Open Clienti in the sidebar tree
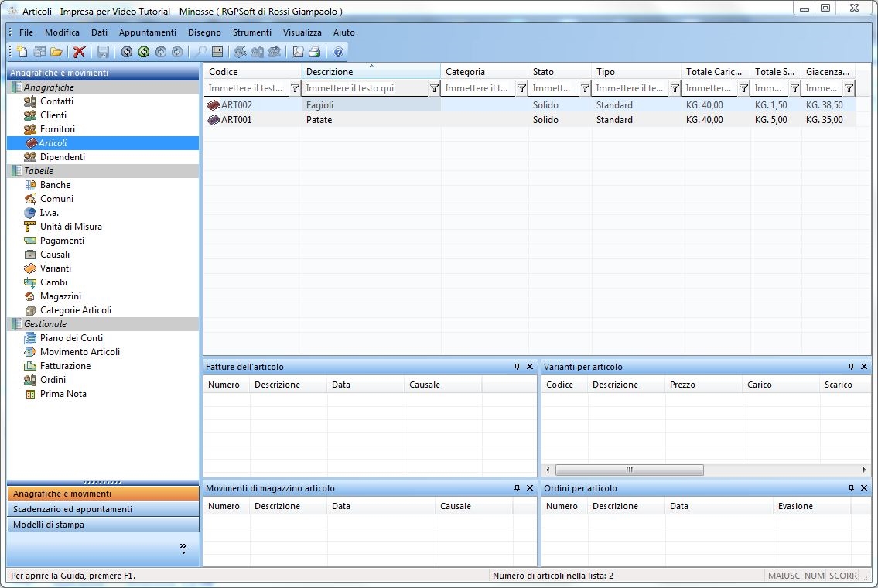Screen dimensions: 878x588 point(53,115)
